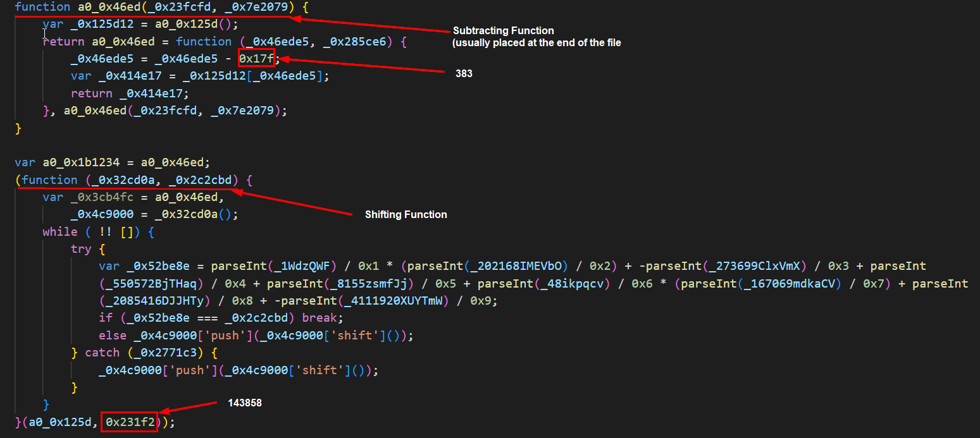This screenshot has height=438, width=980.
Task: Click the red-boxed 0x17f hex value
Action: tap(256, 59)
